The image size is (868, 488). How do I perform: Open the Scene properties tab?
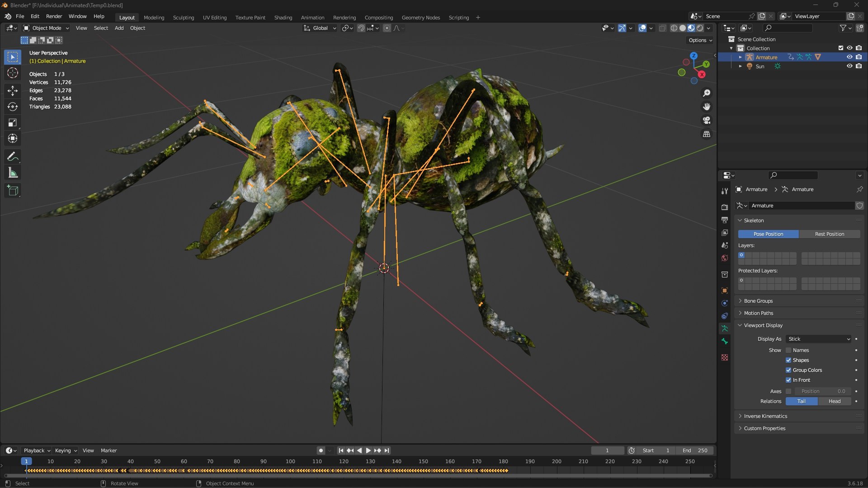[725, 245]
